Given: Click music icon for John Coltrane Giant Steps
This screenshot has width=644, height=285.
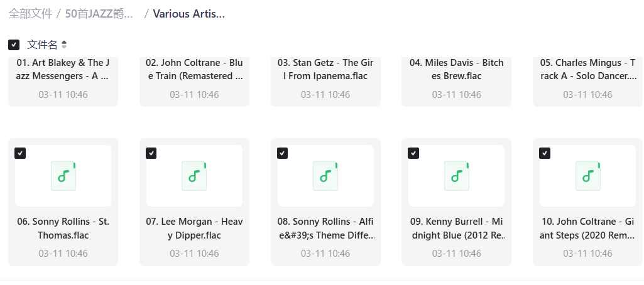Looking at the screenshot, I should pos(587,176).
